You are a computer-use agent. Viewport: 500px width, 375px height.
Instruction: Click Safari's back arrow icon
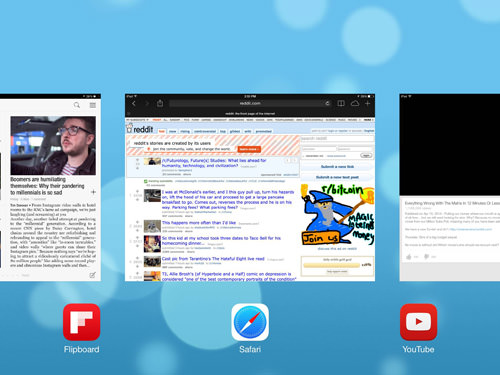tap(134, 104)
